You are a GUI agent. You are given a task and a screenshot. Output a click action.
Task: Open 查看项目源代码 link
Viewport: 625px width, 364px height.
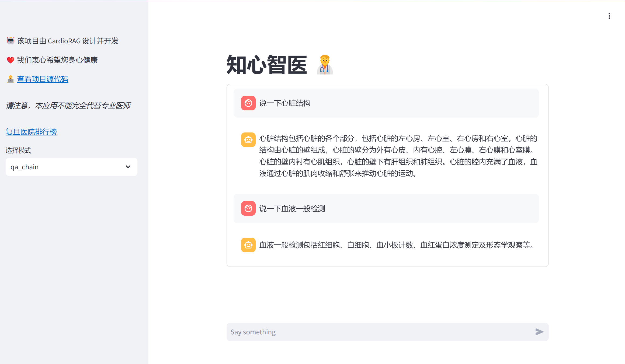click(x=43, y=79)
